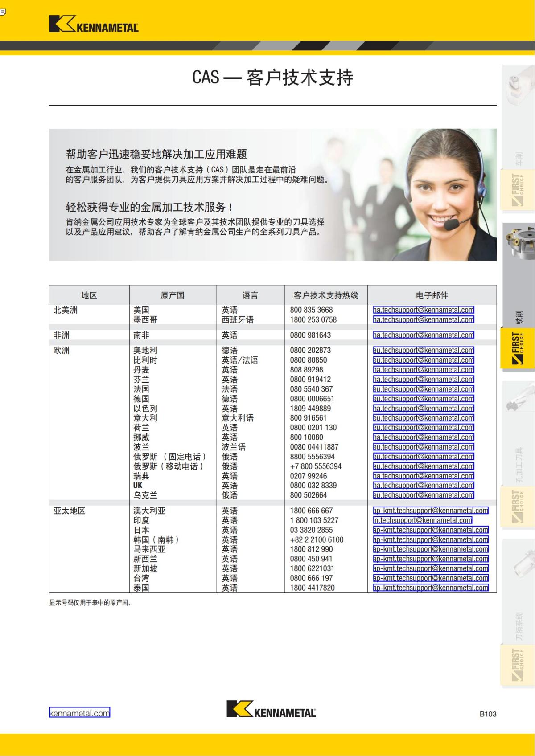The width and height of the screenshot is (535, 756).
Task: Click the heading 轻松获得专业的金属加工技术服务
Action: [149, 207]
